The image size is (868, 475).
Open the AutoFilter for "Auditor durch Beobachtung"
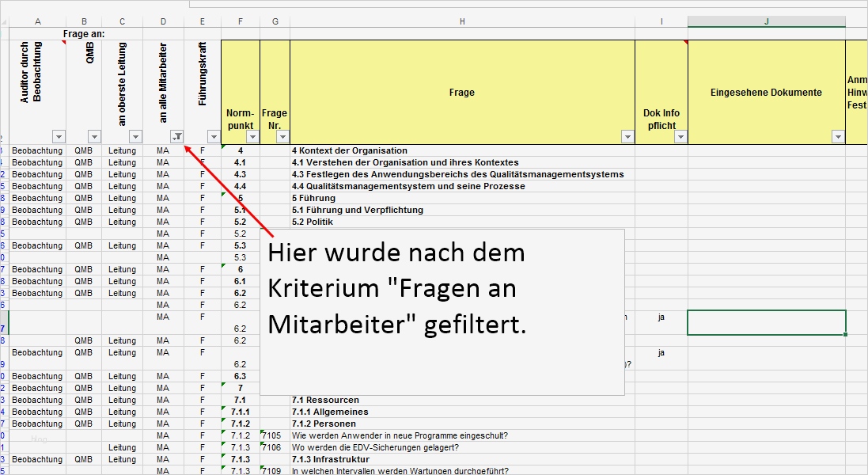click(58, 136)
